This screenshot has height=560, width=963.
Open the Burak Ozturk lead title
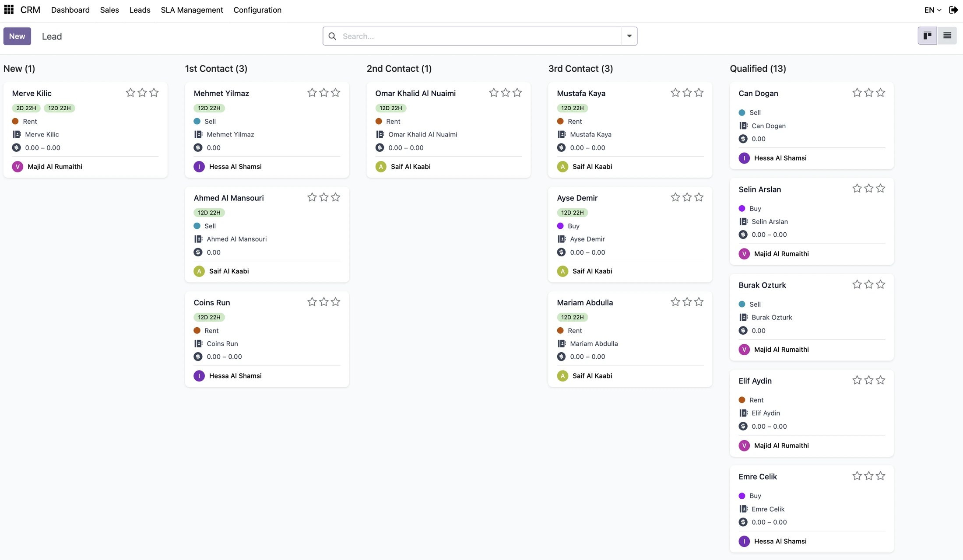click(x=762, y=285)
